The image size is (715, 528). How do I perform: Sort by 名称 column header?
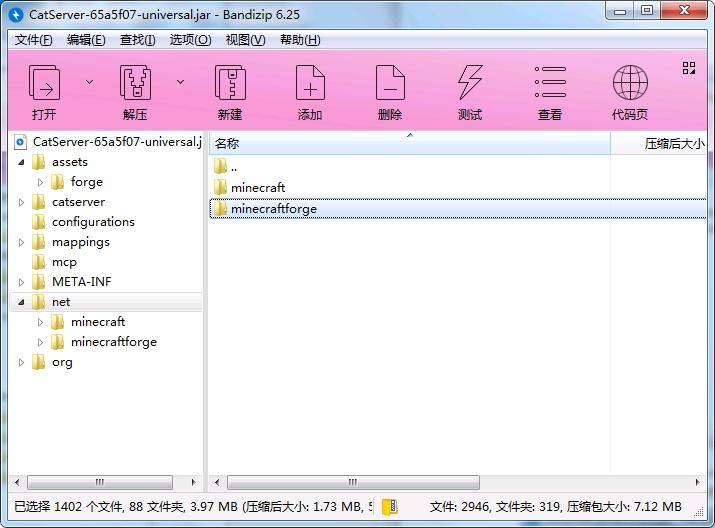(x=409, y=144)
